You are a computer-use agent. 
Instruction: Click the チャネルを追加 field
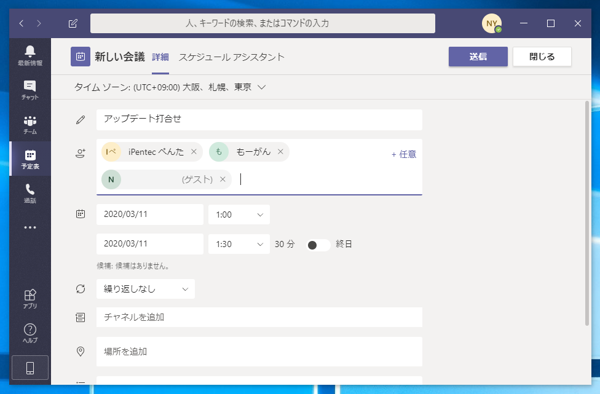(259, 317)
